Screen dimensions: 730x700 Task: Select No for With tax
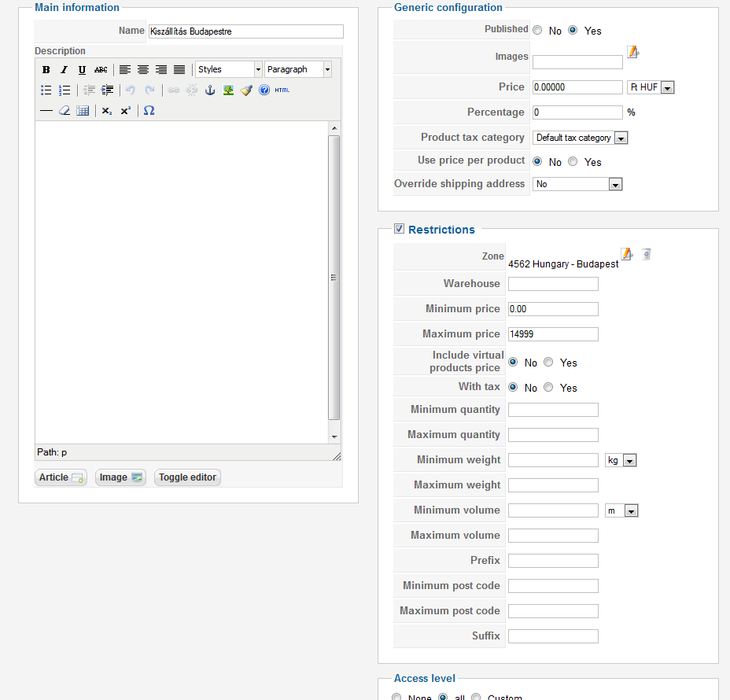pyautogui.click(x=513, y=387)
